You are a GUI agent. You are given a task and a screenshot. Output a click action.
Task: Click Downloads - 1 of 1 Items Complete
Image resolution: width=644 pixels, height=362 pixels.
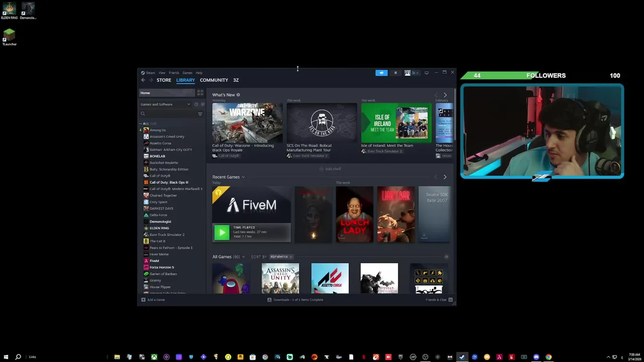pyautogui.click(x=298, y=300)
